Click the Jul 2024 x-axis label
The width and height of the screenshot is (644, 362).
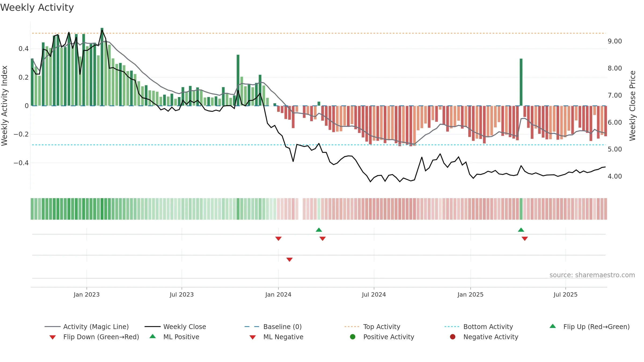374,295
